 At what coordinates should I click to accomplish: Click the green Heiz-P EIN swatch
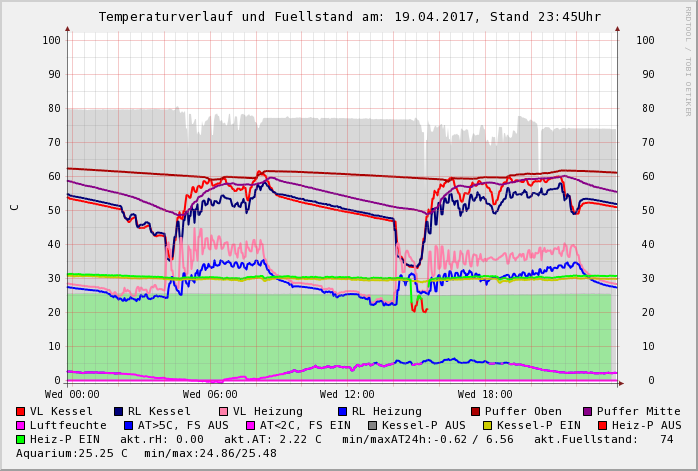point(20,439)
